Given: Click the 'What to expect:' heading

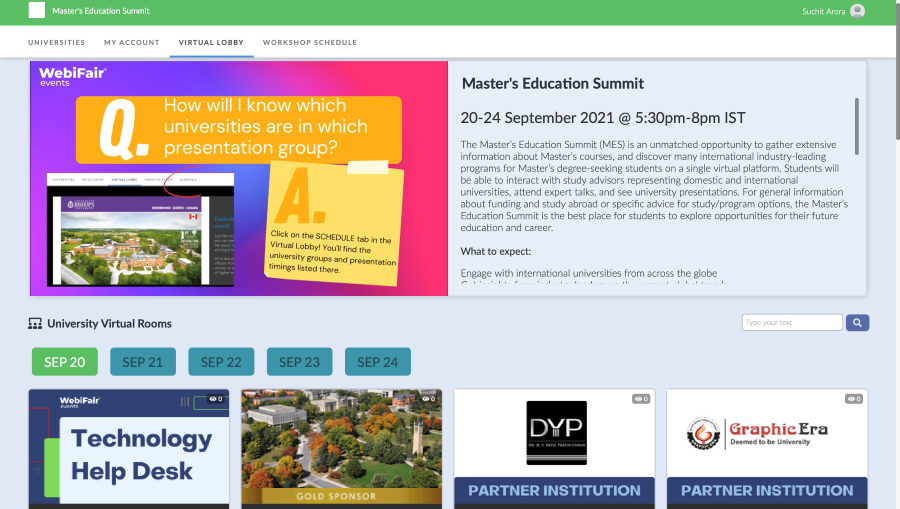Looking at the screenshot, I should 496,251.
